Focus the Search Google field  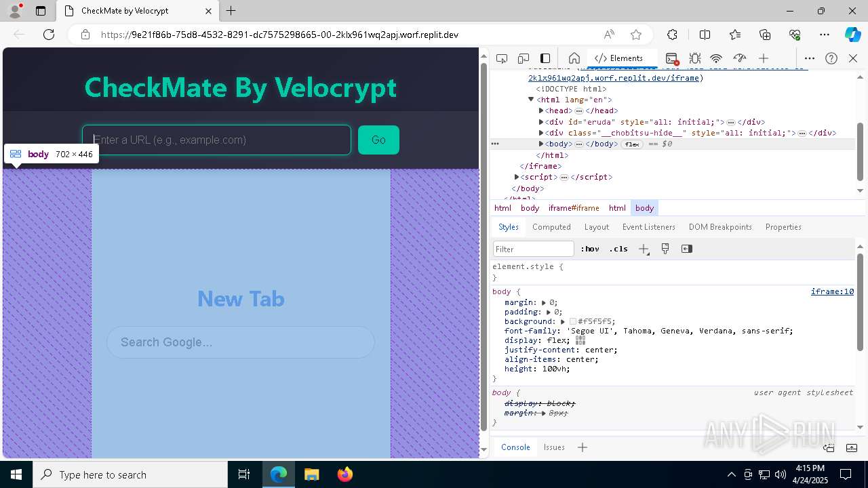click(x=241, y=342)
